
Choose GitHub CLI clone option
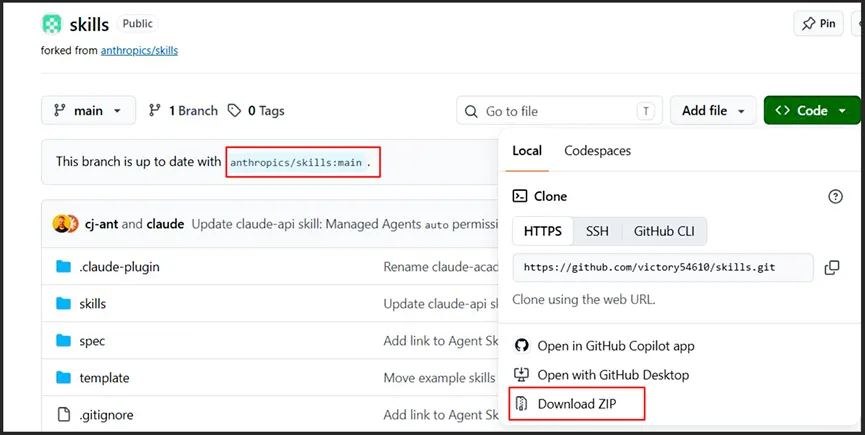point(664,231)
